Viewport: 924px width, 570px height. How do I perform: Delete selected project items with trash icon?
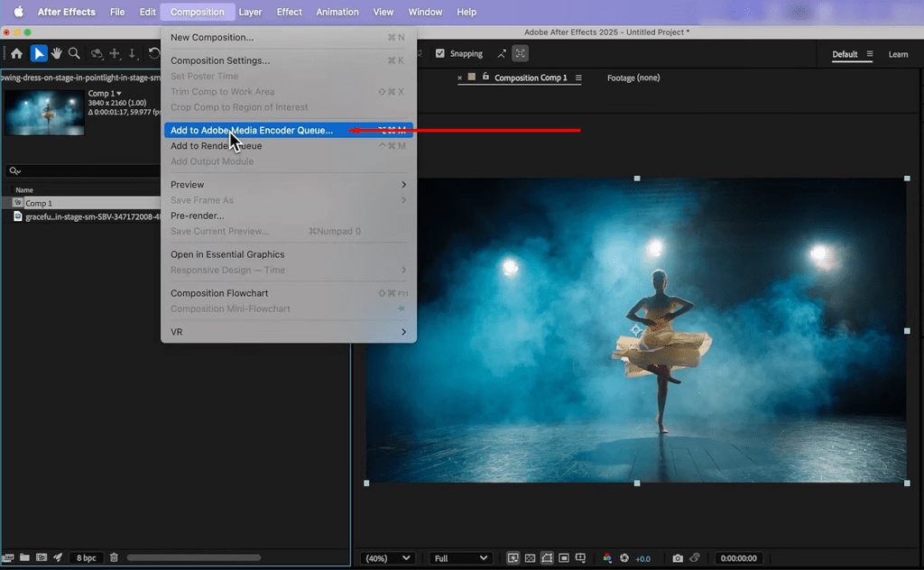pyautogui.click(x=114, y=557)
